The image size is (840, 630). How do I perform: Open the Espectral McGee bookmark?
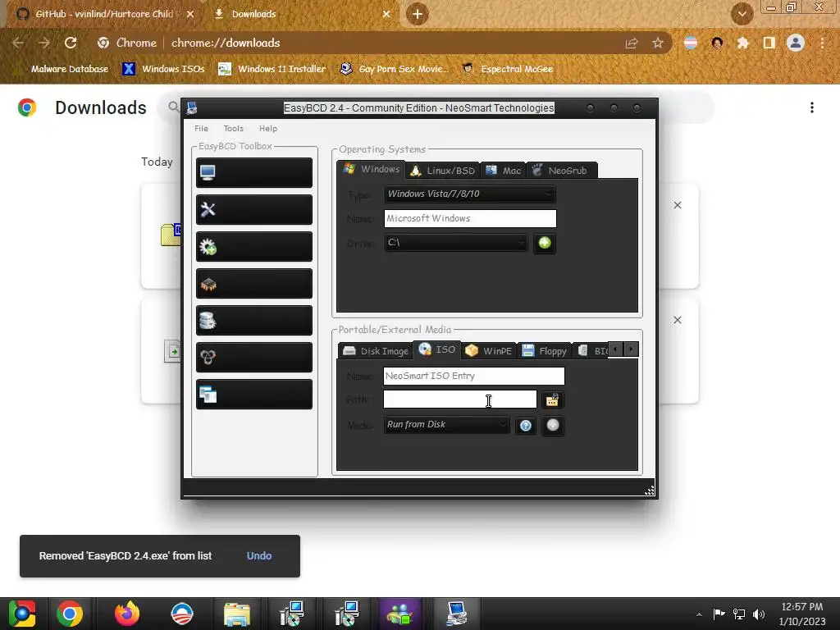(x=508, y=69)
